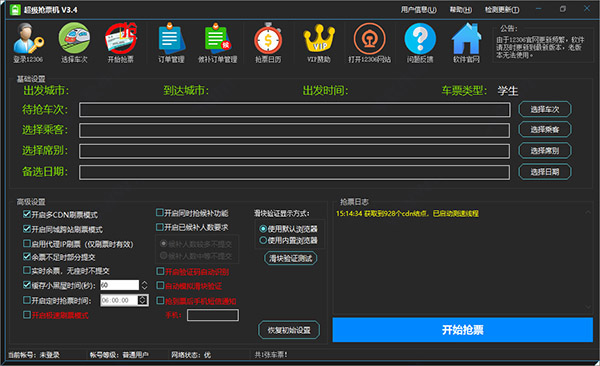
Task: Click the 15:14:34 cdn log entry
Action: coord(407,214)
